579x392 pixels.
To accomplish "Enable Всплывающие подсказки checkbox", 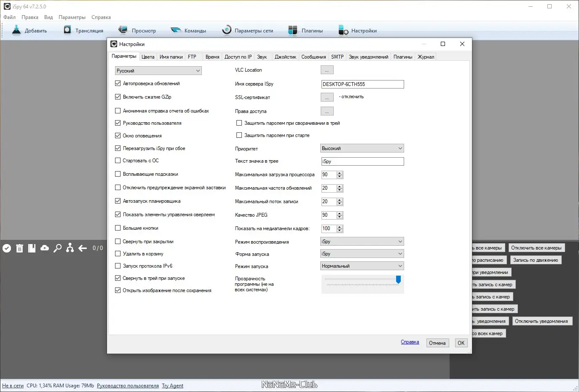I will click(118, 174).
